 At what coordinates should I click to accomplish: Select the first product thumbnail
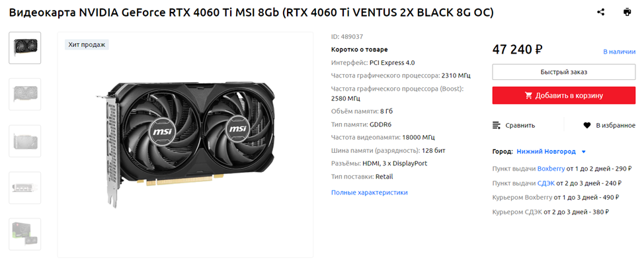click(25, 48)
